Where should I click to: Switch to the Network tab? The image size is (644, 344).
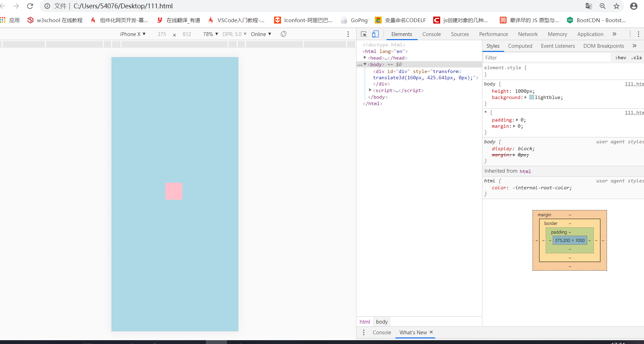point(528,34)
